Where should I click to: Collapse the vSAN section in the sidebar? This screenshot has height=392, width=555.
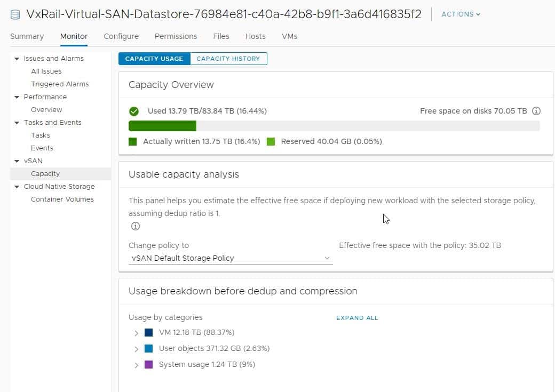(17, 161)
